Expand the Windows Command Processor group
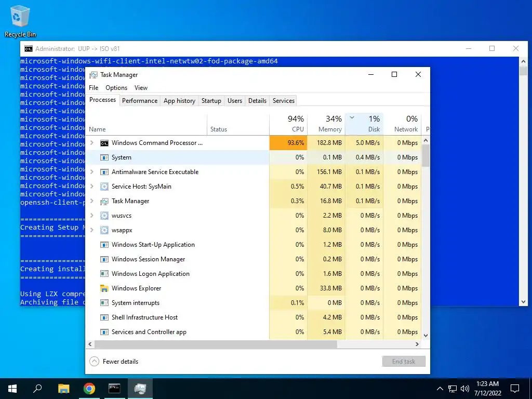Image resolution: width=532 pixels, height=399 pixels. click(91, 143)
